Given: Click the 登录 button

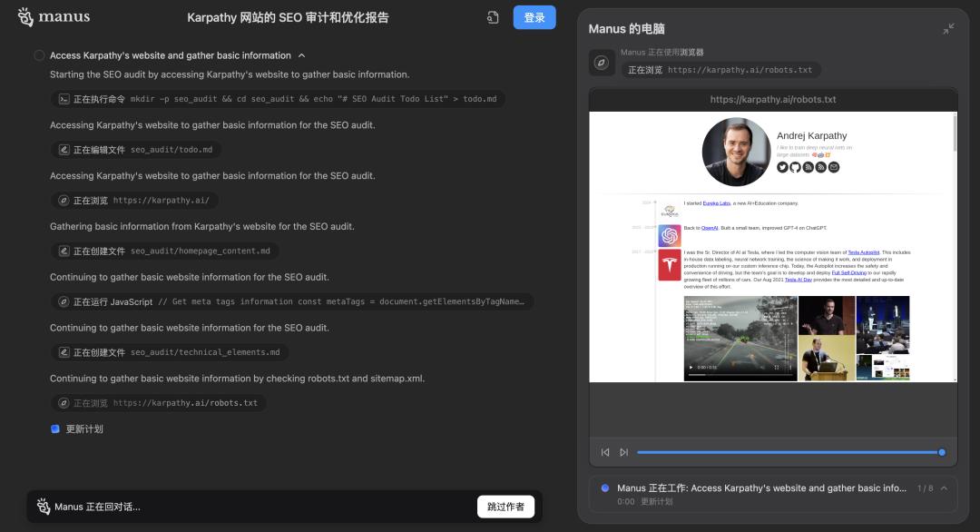Looking at the screenshot, I should [x=534, y=16].
